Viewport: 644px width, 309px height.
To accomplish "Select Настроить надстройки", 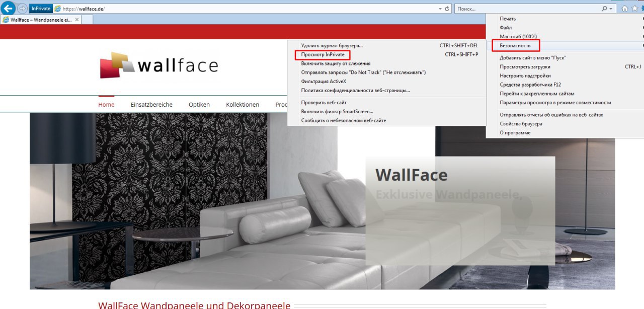I will pos(565,75).
